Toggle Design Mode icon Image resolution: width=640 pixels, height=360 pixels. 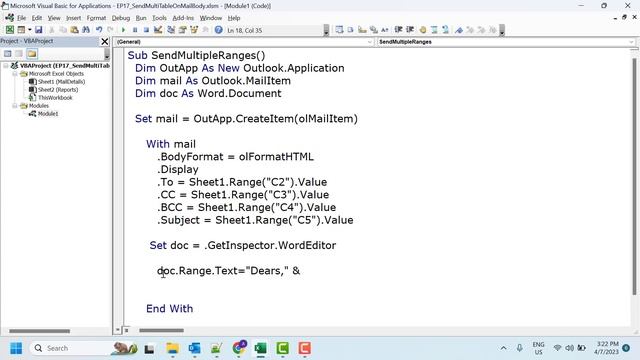pos(158,30)
